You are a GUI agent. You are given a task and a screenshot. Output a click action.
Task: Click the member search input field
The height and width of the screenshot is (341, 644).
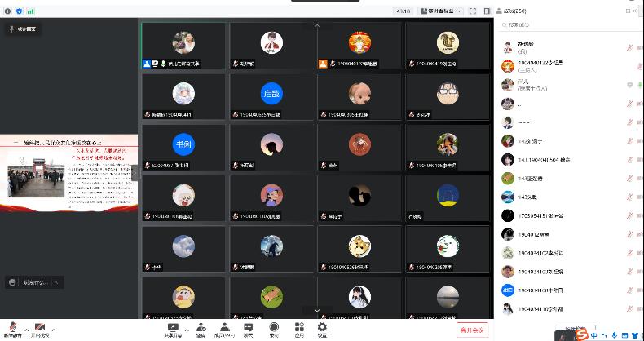(x=569, y=24)
